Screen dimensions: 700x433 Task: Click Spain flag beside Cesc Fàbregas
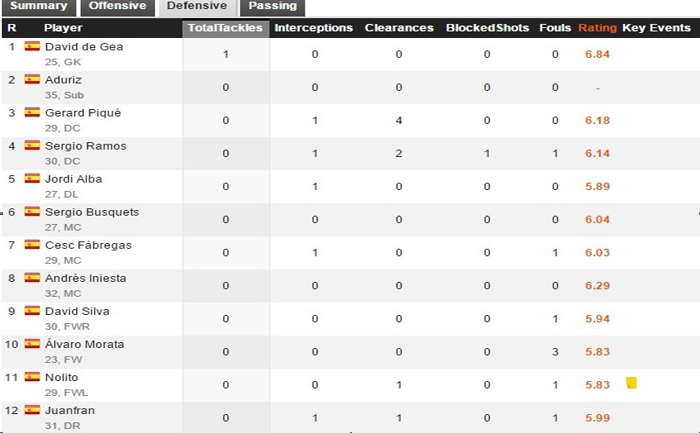(x=32, y=245)
